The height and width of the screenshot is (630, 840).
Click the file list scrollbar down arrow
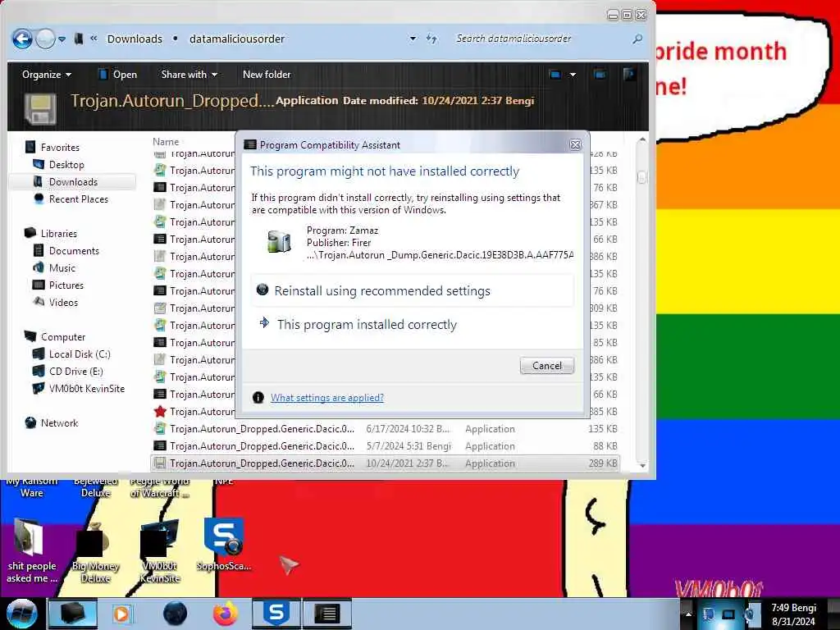pyautogui.click(x=641, y=466)
